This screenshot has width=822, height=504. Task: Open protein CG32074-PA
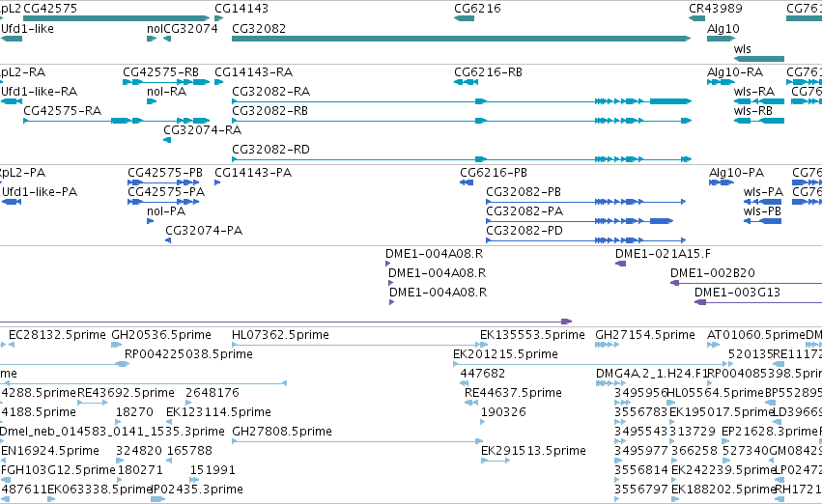click(204, 231)
